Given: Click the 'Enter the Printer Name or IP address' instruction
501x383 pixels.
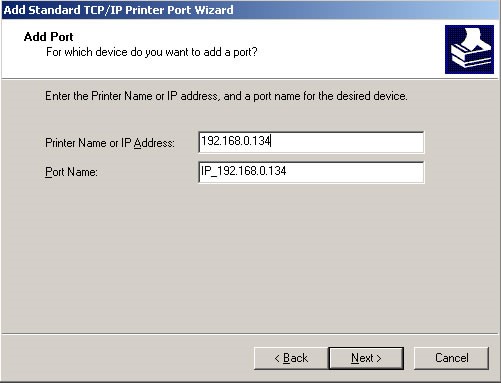Looking at the screenshot, I should [x=226, y=96].
